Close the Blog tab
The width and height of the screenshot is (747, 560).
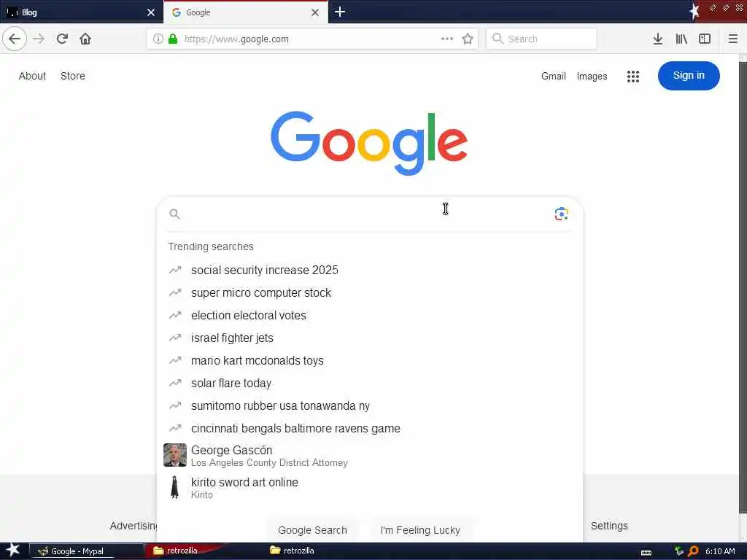click(x=151, y=12)
